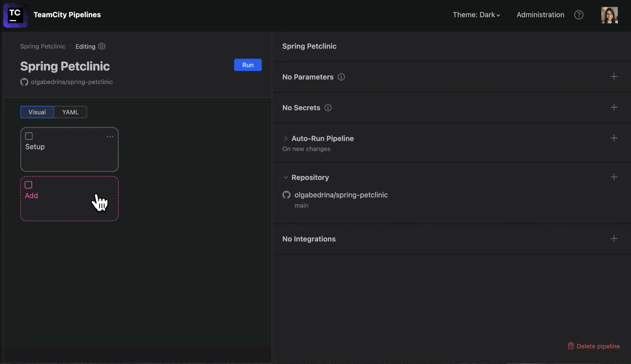Viewport: 631px width, 364px height.
Task: Open the Theme: Dark dropdown
Action: [476, 15]
